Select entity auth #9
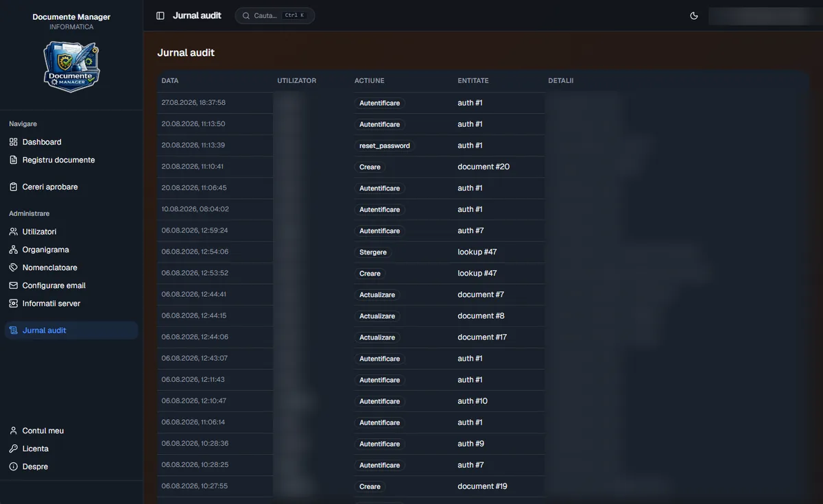 [x=471, y=444]
